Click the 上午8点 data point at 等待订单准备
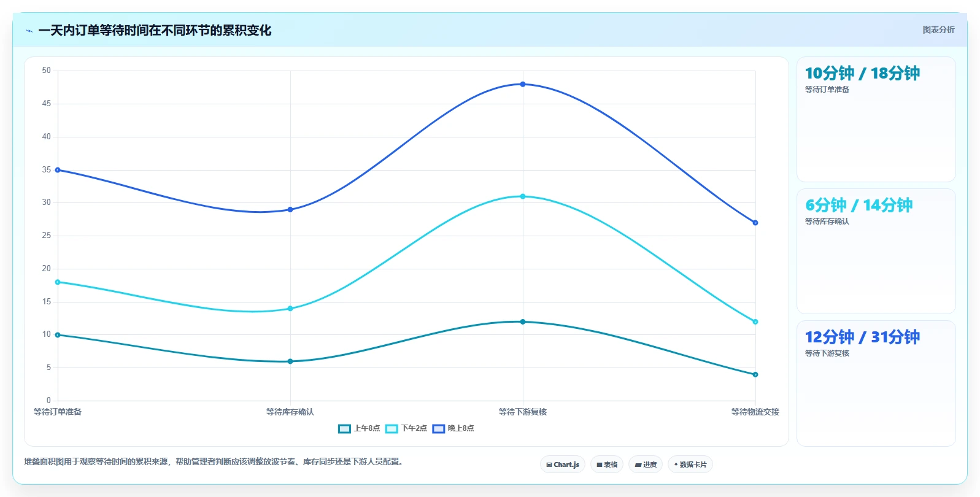The height and width of the screenshot is (497, 980). [x=58, y=335]
